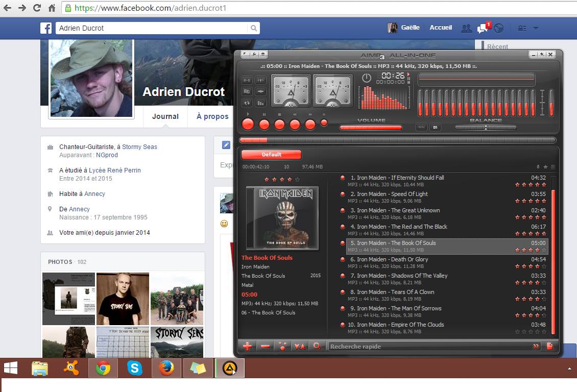Open the Stormy Seas link

139,147
